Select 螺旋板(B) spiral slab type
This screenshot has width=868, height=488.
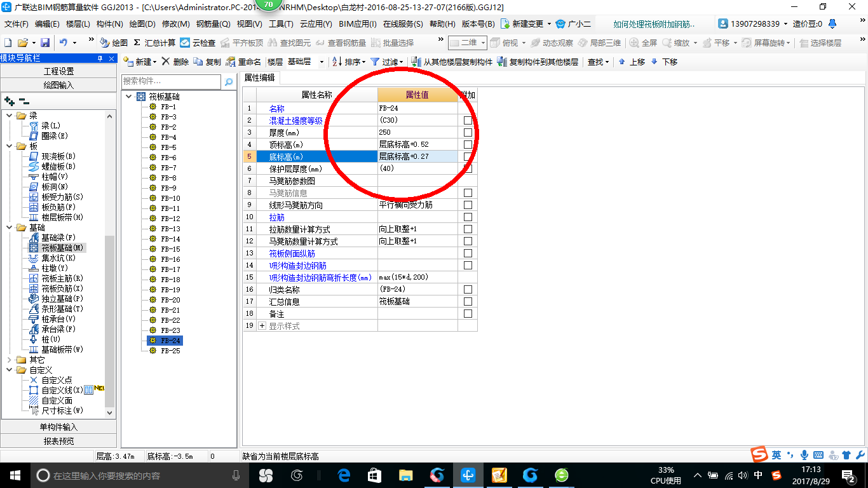pos(52,166)
